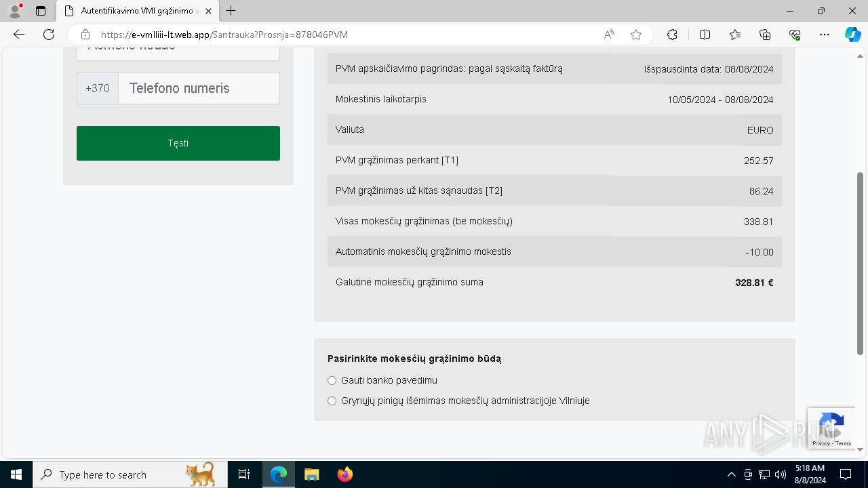Launch Firefox from taskbar

click(344, 474)
